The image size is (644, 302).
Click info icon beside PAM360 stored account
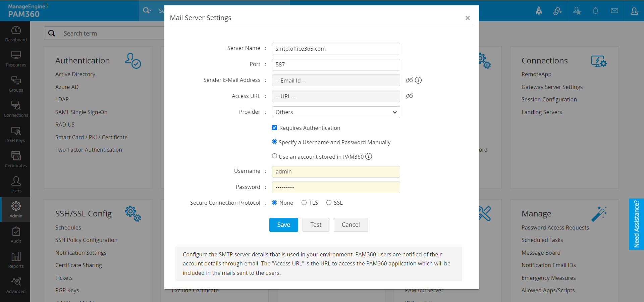pos(369,156)
